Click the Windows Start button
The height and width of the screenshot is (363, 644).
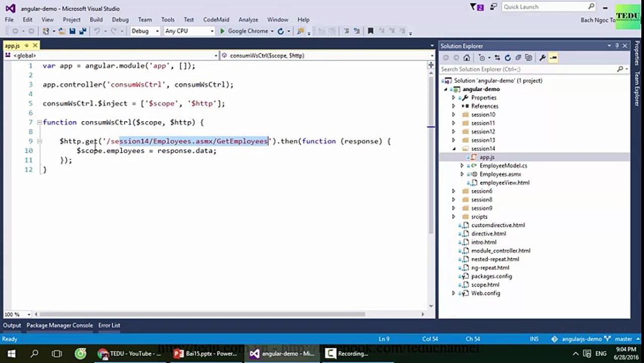pyautogui.click(x=11, y=353)
